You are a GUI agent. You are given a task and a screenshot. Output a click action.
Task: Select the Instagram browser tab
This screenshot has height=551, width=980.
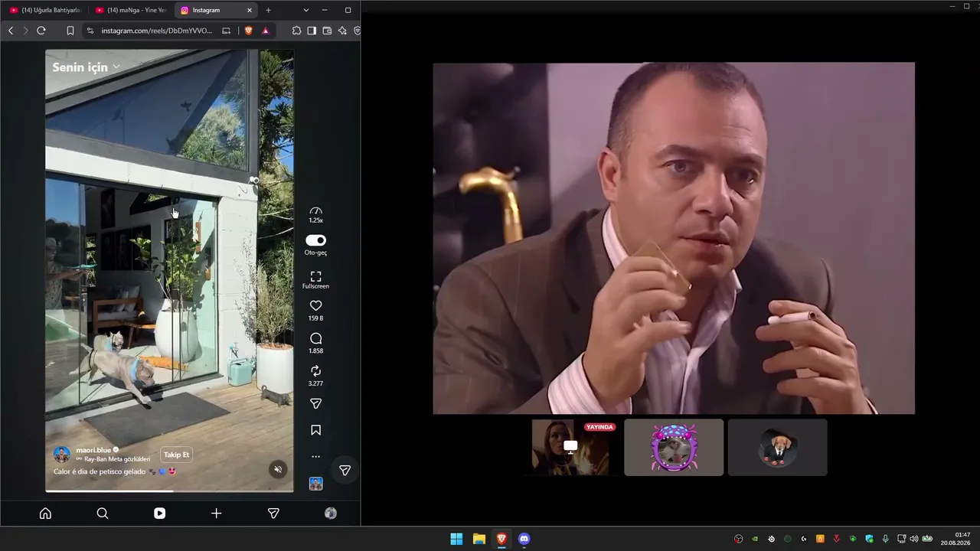(217, 10)
